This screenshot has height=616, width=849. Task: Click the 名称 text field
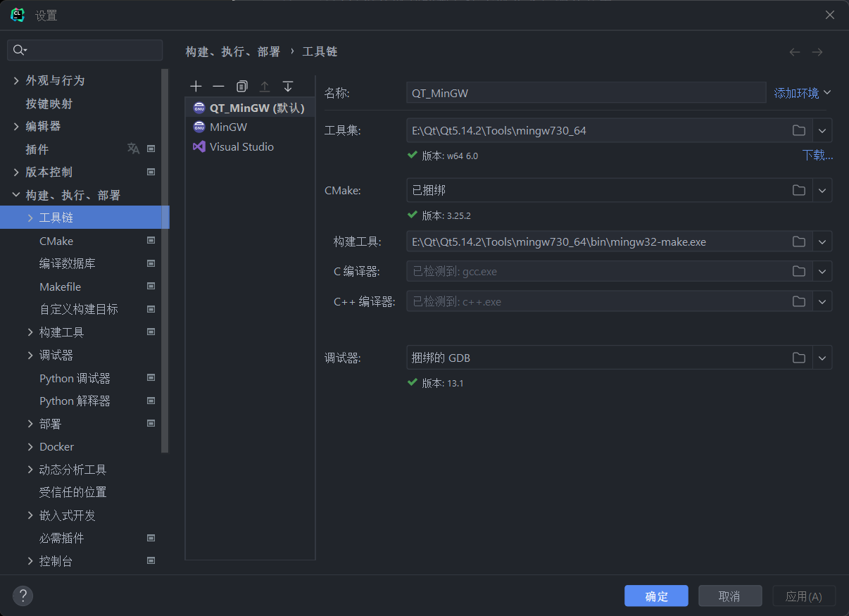pyautogui.click(x=585, y=93)
